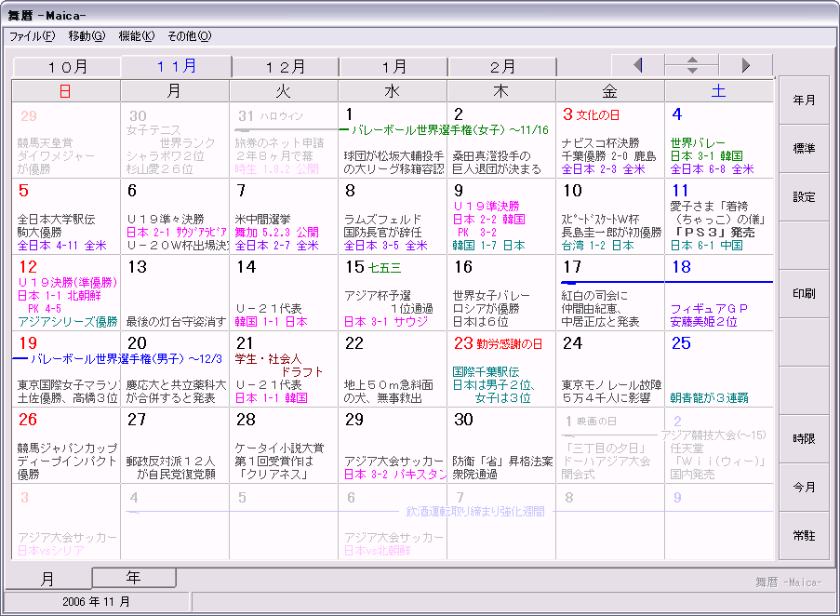840x616 pixels.
Task: Open the その他(O) menu
Action: [189, 36]
